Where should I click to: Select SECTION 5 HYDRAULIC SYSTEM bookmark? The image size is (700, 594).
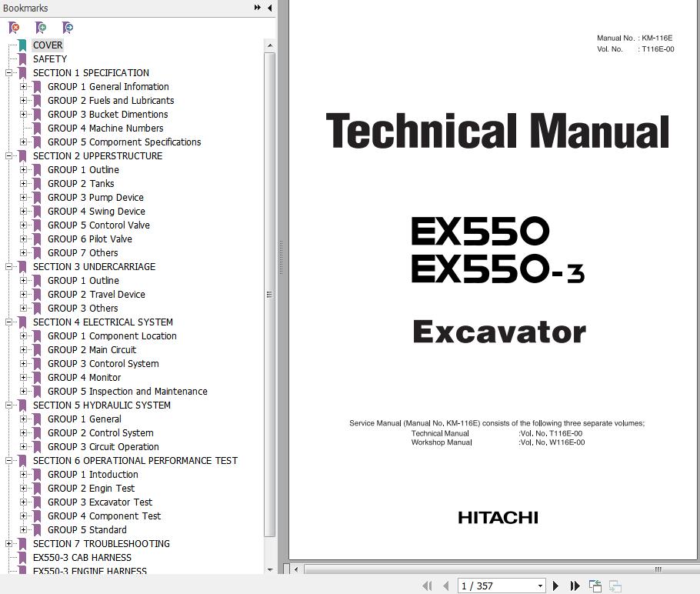point(102,405)
